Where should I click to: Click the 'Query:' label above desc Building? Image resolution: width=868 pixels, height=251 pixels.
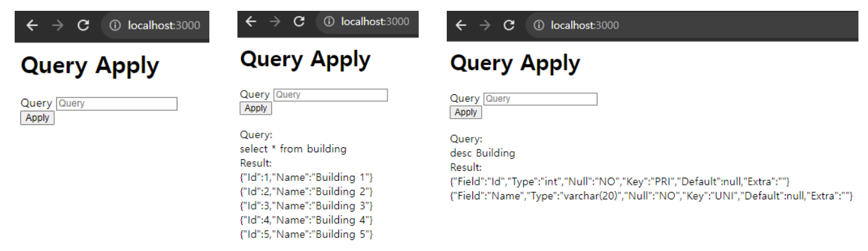pos(466,139)
